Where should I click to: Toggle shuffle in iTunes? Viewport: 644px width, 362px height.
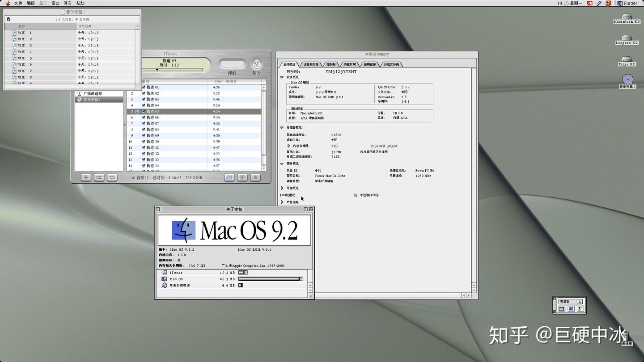99,177
